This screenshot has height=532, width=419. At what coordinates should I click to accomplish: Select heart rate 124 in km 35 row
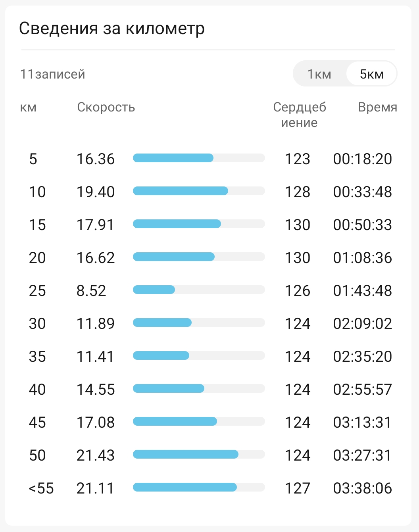tap(298, 357)
